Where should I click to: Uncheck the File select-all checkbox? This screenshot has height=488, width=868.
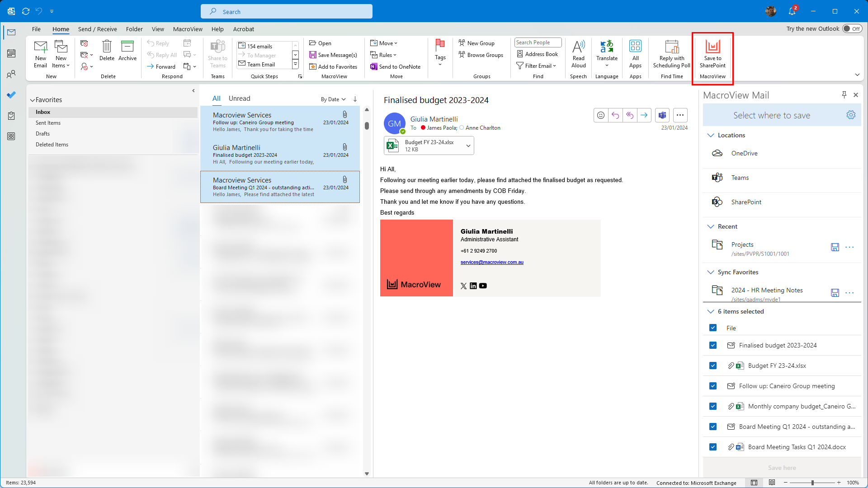(713, 328)
